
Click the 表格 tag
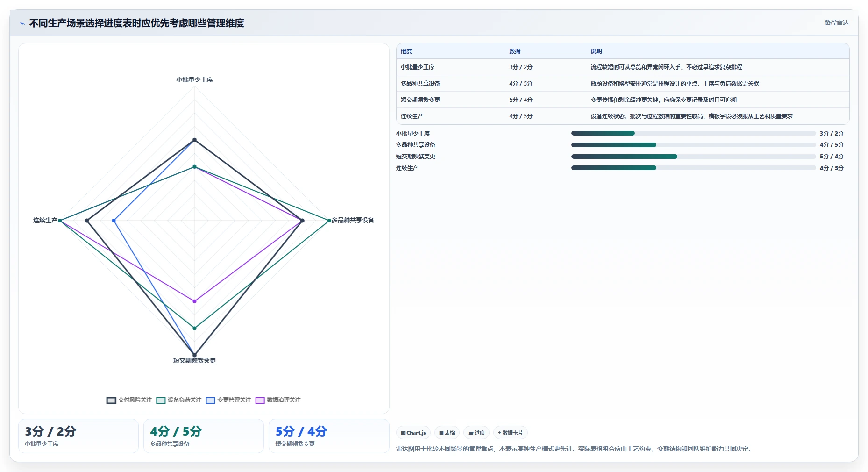coord(447,433)
